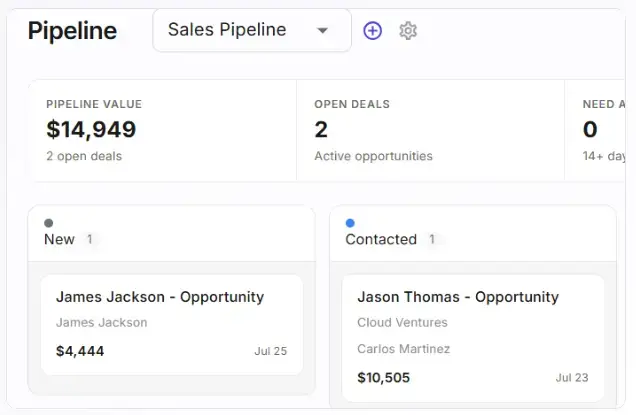636x415 pixels.
Task: Click the plus circle add pipeline icon
Action: click(x=372, y=31)
